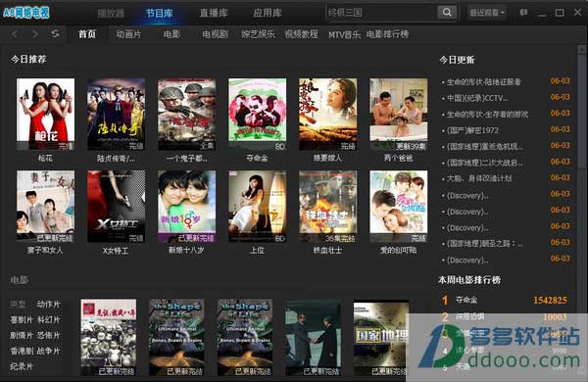This screenshot has width=588, height=382.
Task: Open the X女特工 poster thumbnail
Action: (x=116, y=207)
